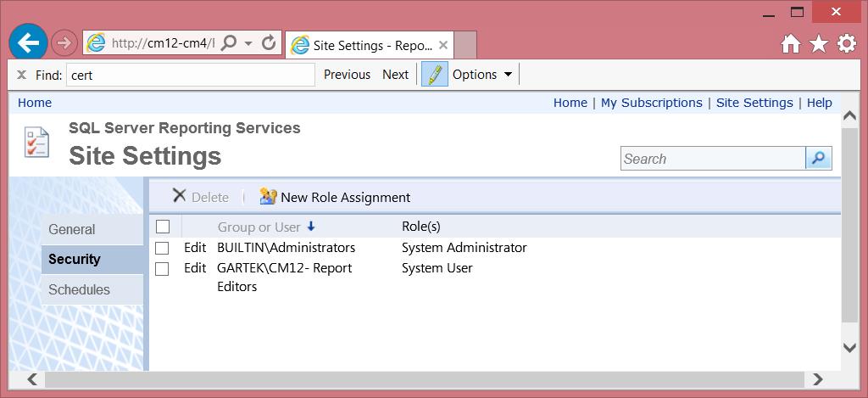
Task: Refresh the page with reload icon
Action: click(x=269, y=43)
